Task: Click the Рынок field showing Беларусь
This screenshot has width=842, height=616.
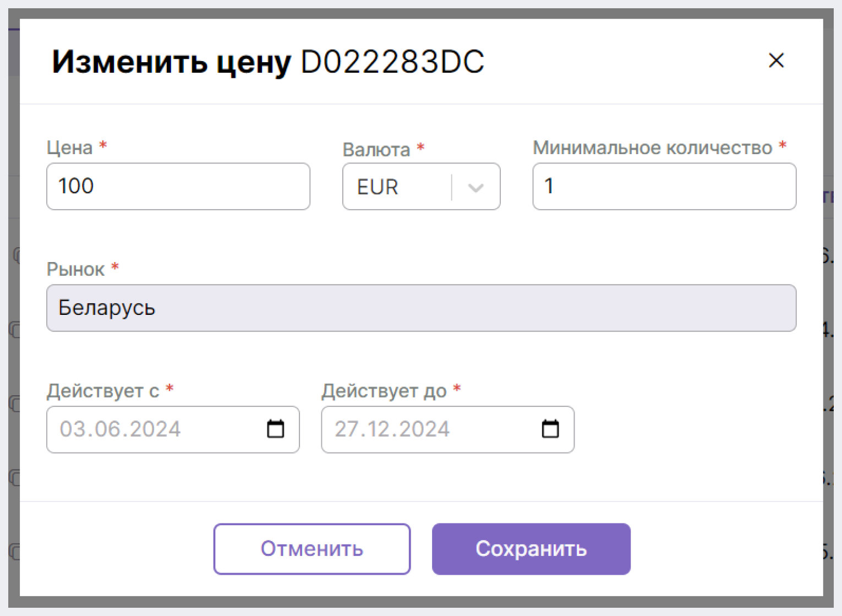Action: click(x=421, y=308)
